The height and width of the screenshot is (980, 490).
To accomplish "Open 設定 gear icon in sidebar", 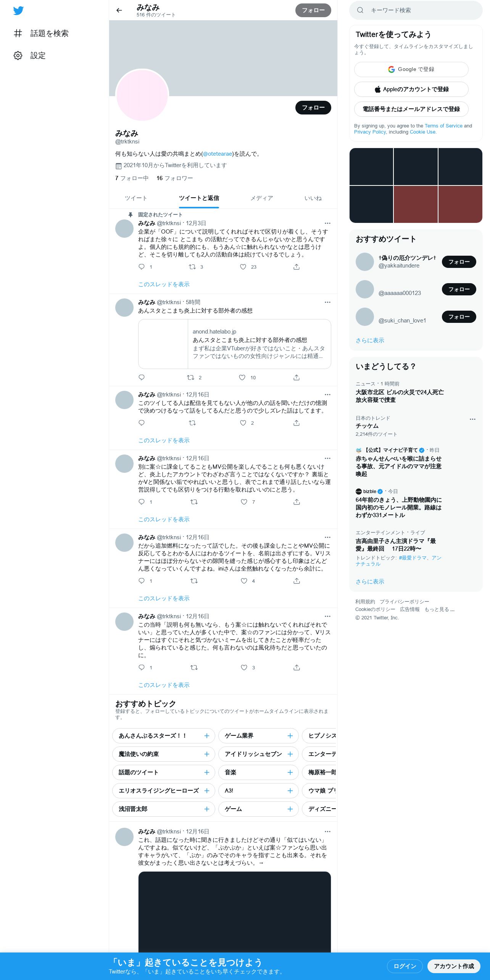I will pyautogui.click(x=18, y=55).
